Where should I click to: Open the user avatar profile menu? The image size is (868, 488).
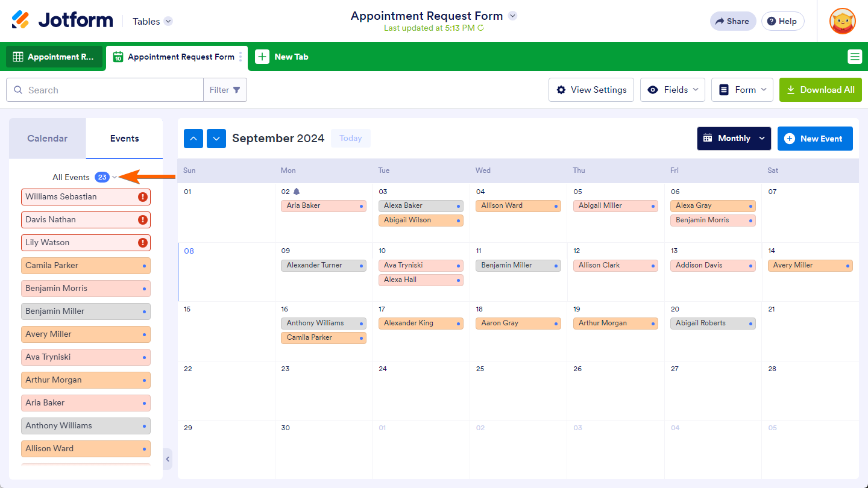(x=842, y=21)
